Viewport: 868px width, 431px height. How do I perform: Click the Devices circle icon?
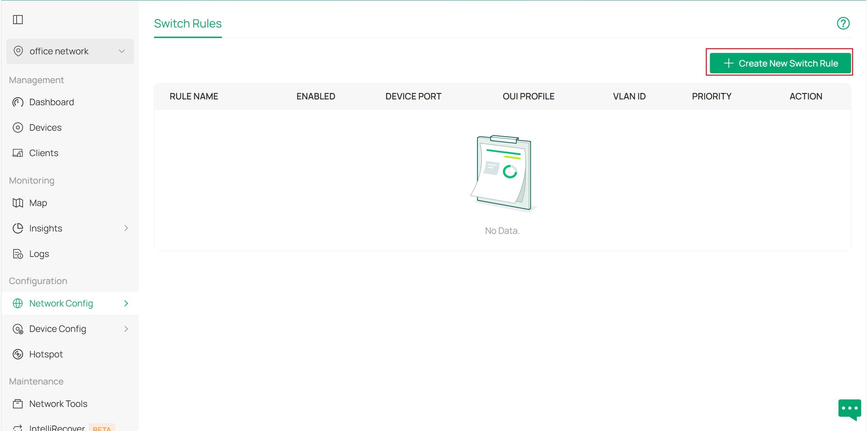point(18,127)
